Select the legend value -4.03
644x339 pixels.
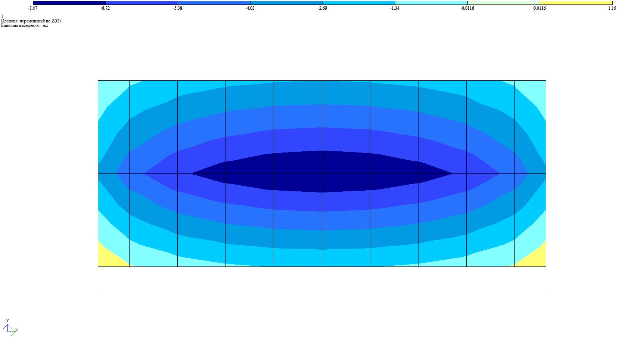(250, 8)
